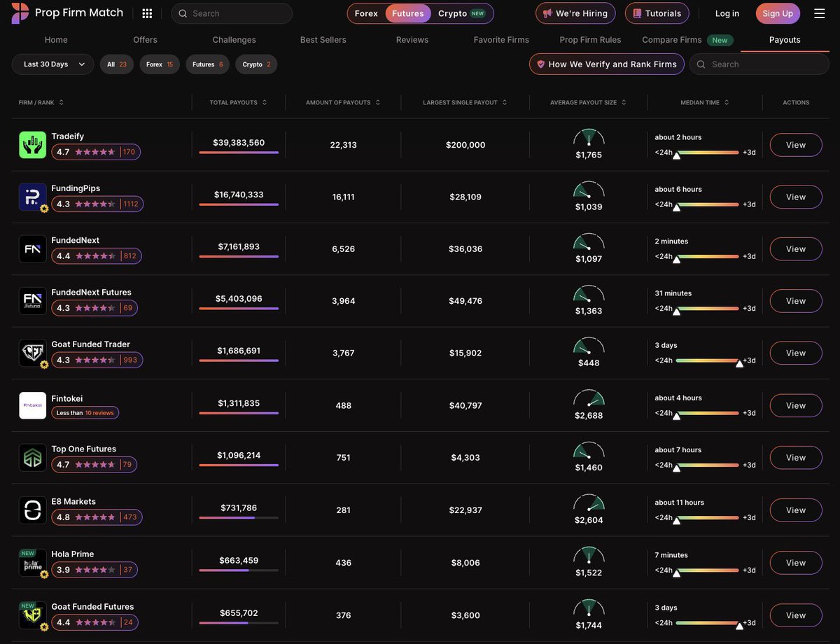Click E8 Markets' average payout gauge
Image resolution: width=840 pixels, height=644 pixels.
click(x=589, y=503)
